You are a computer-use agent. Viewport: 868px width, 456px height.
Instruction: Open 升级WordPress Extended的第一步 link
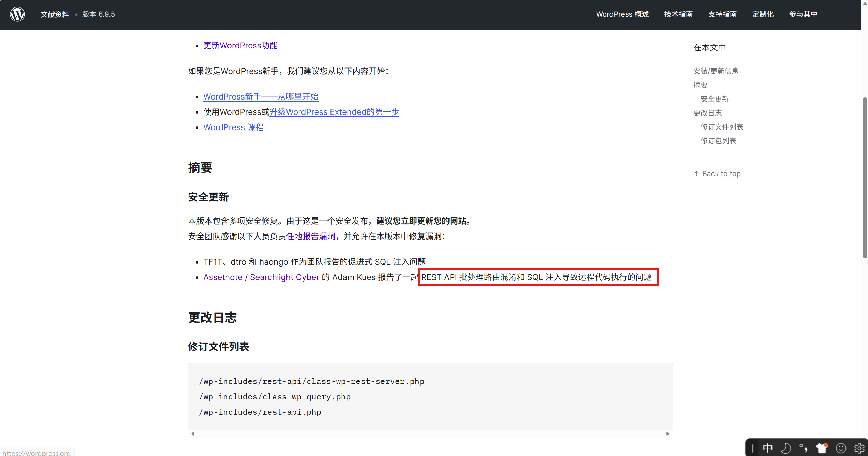[x=334, y=112]
